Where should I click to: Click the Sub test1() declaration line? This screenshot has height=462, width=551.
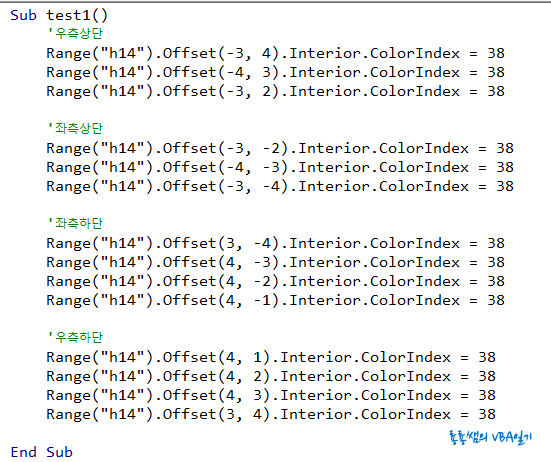pos(59,15)
